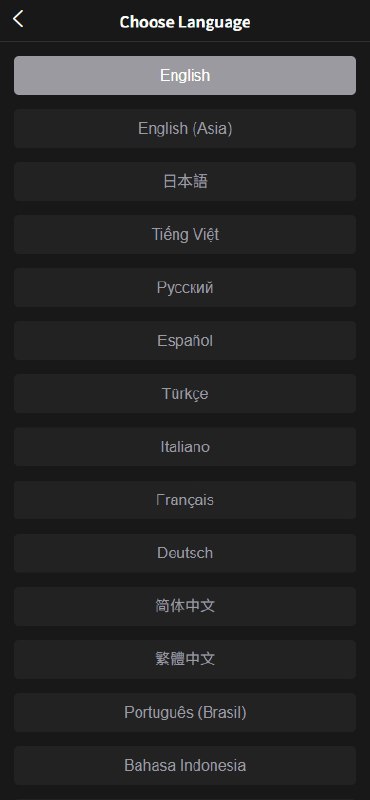Switch to Bahasa Indonesia
This screenshot has width=370, height=800.
point(185,765)
